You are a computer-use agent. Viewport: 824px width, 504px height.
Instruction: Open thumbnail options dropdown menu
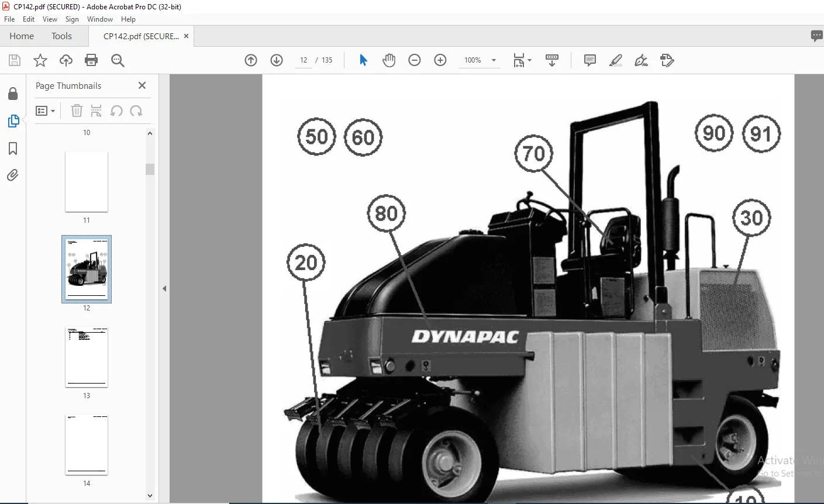(45, 111)
